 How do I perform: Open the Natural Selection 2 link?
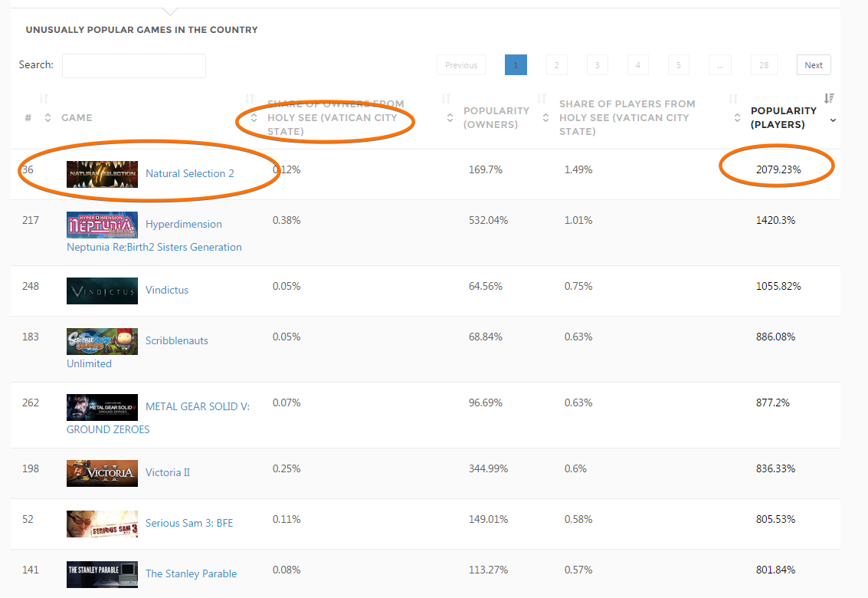point(190,173)
